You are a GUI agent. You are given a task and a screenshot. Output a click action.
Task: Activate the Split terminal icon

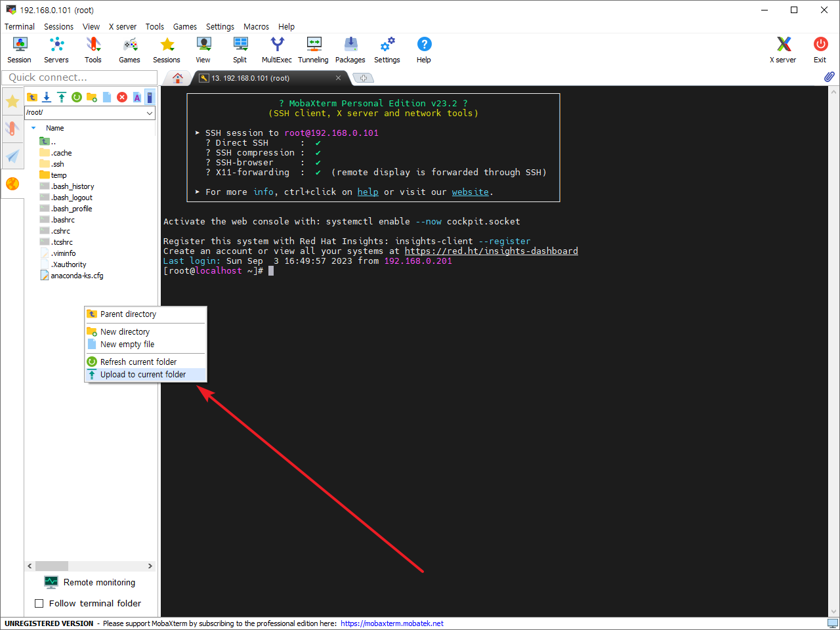tap(240, 50)
